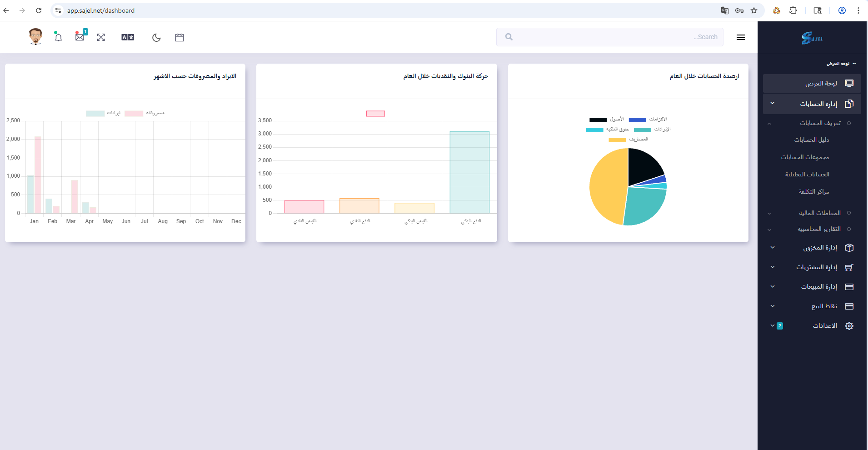The height and width of the screenshot is (450, 868).
Task: Open the calendar icon in the header
Action: click(x=180, y=37)
